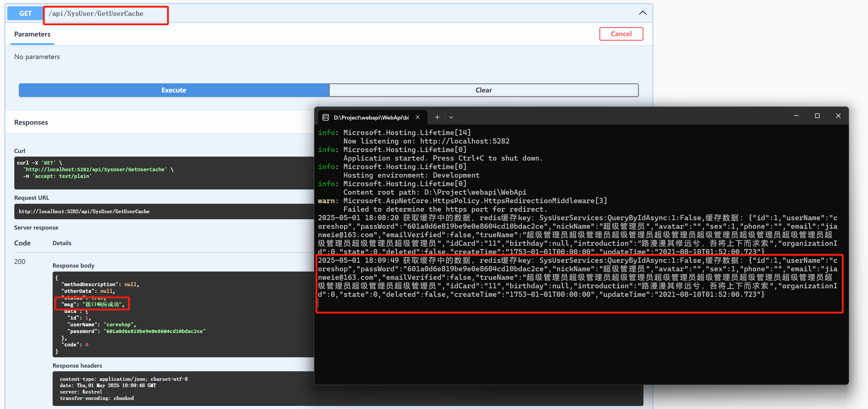Run the request with Execute
Viewport: 868px width, 409px height.
coord(173,90)
